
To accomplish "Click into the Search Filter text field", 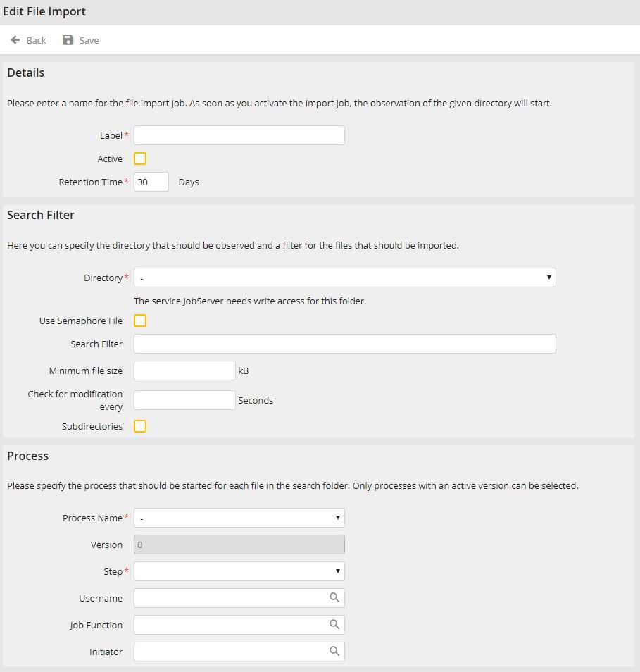I will (x=345, y=344).
